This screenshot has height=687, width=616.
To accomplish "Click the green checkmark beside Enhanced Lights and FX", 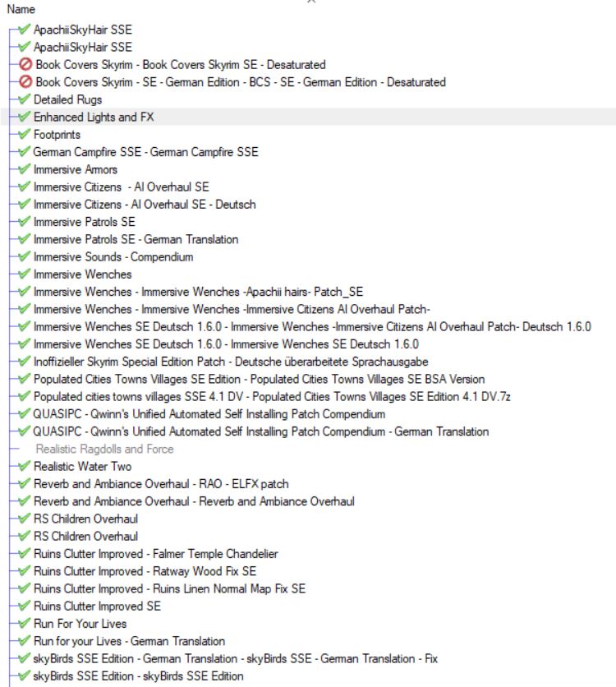I will [x=25, y=117].
